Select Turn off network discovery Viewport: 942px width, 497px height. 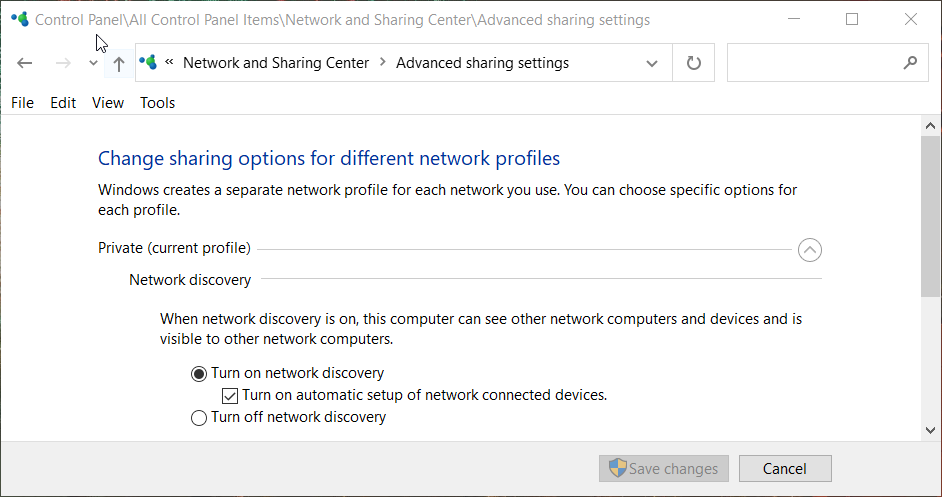(199, 417)
